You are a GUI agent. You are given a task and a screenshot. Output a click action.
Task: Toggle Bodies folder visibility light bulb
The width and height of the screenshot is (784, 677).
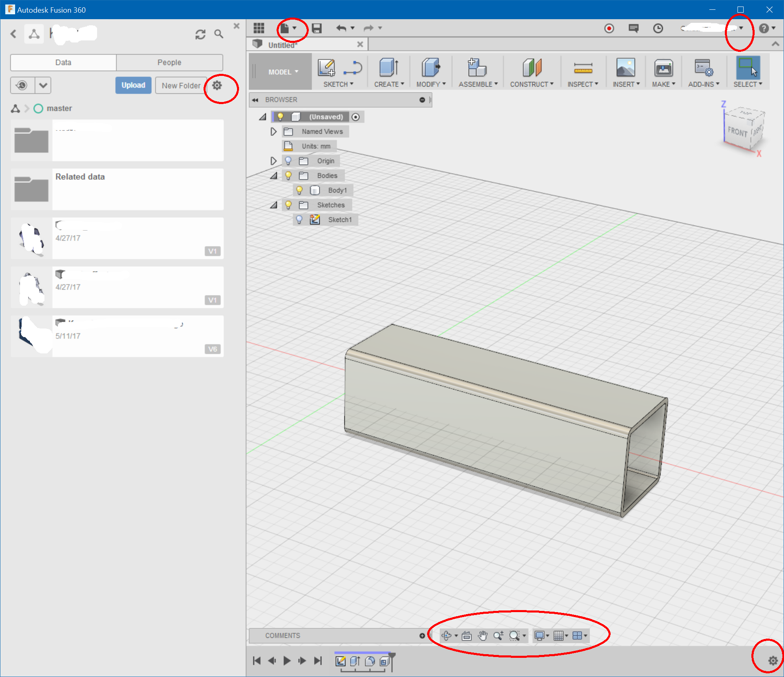coord(288,175)
